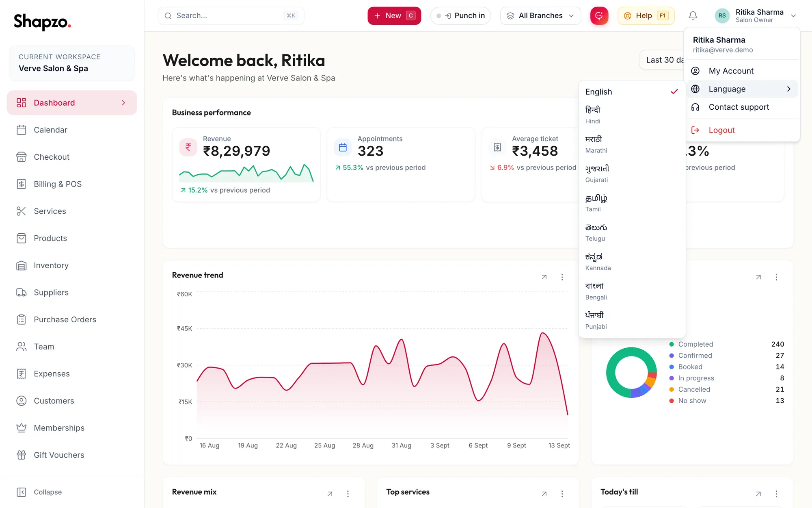Open Team section
This screenshot has height=508, width=812.
coord(72,347)
